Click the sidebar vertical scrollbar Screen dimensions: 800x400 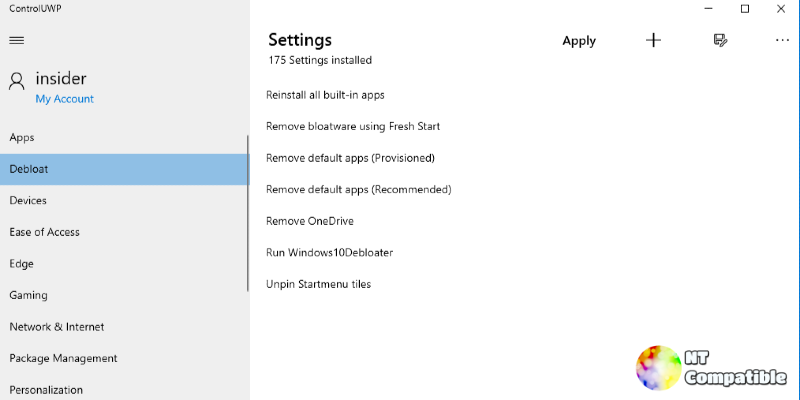[x=248, y=213]
